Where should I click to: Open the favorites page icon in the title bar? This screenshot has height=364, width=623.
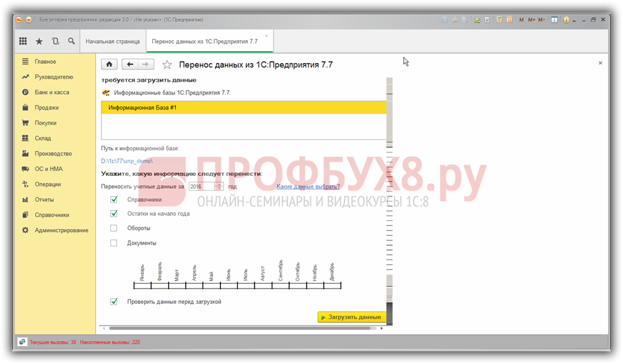pos(487,19)
